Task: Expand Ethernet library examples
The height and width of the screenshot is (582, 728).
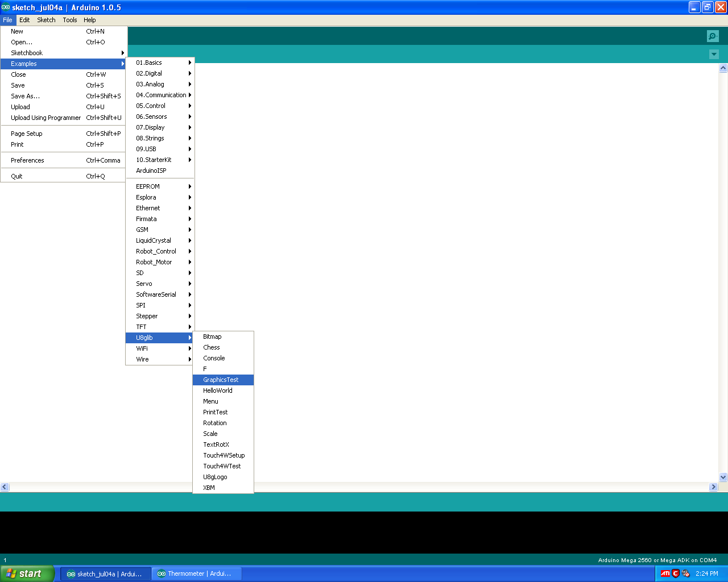Action: point(160,208)
